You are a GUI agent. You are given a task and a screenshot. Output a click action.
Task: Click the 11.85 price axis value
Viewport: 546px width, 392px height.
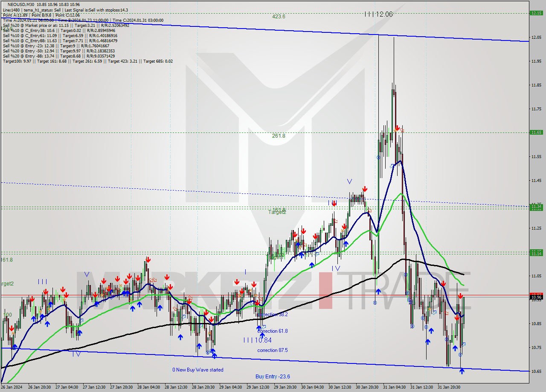pos(536,85)
